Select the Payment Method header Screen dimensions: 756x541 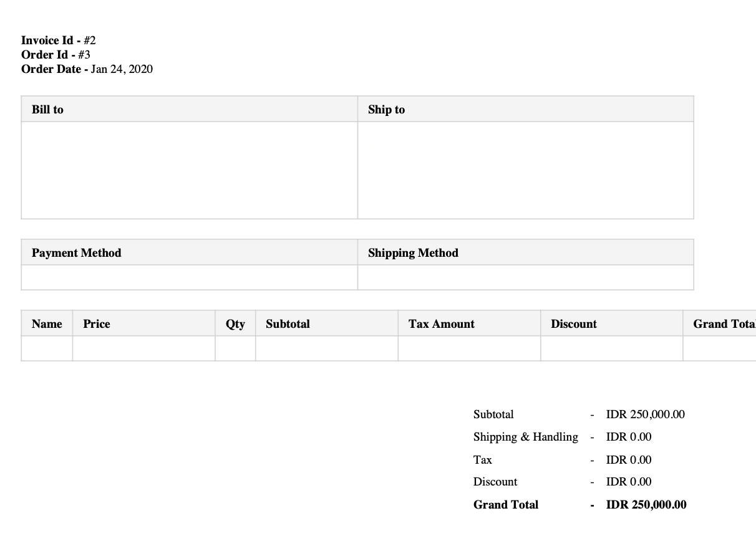point(190,252)
